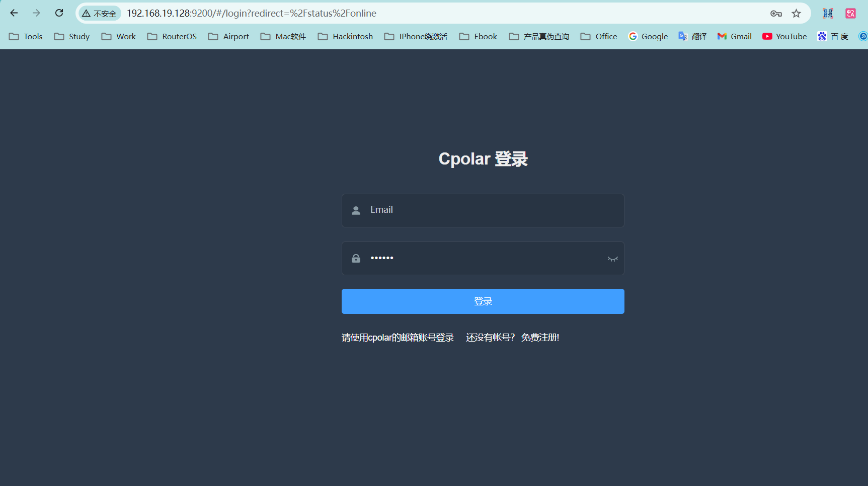Open the Work bookmark folder
This screenshot has height=486, width=868.
pos(119,36)
